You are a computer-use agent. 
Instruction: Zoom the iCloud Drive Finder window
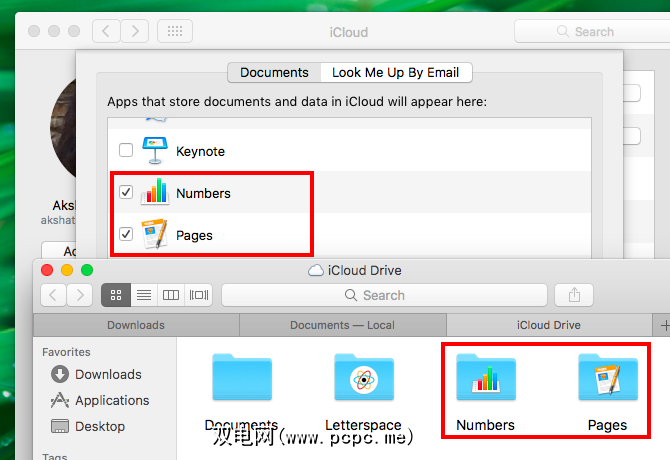pyautogui.click(x=87, y=270)
